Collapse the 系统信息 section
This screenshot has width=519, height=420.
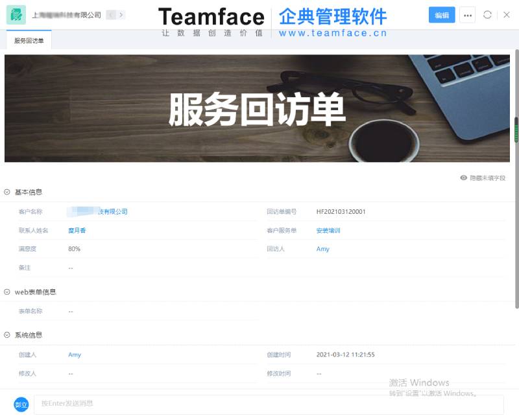(7, 334)
